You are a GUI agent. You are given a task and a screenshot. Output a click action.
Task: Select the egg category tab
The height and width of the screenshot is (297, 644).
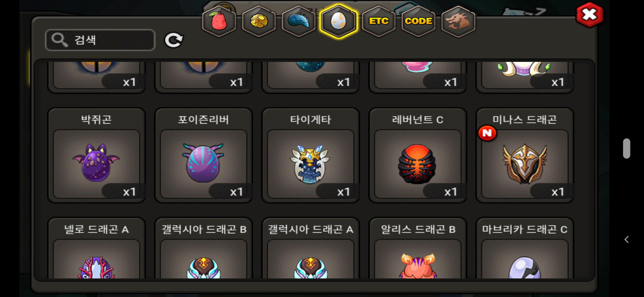tap(339, 21)
